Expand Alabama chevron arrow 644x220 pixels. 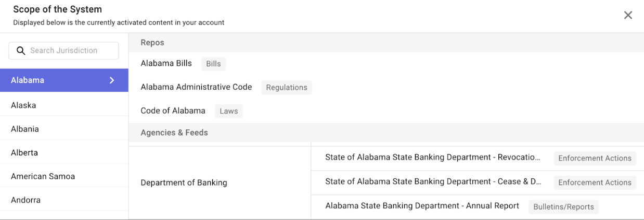[112, 80]
